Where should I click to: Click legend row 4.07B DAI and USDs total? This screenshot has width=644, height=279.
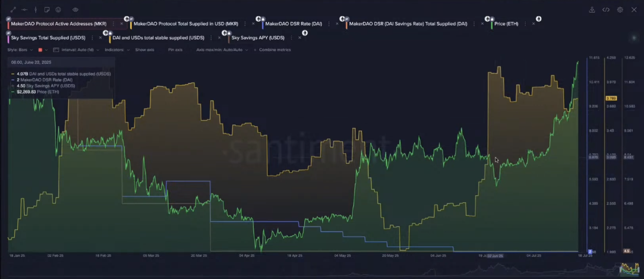coord(61,74)
